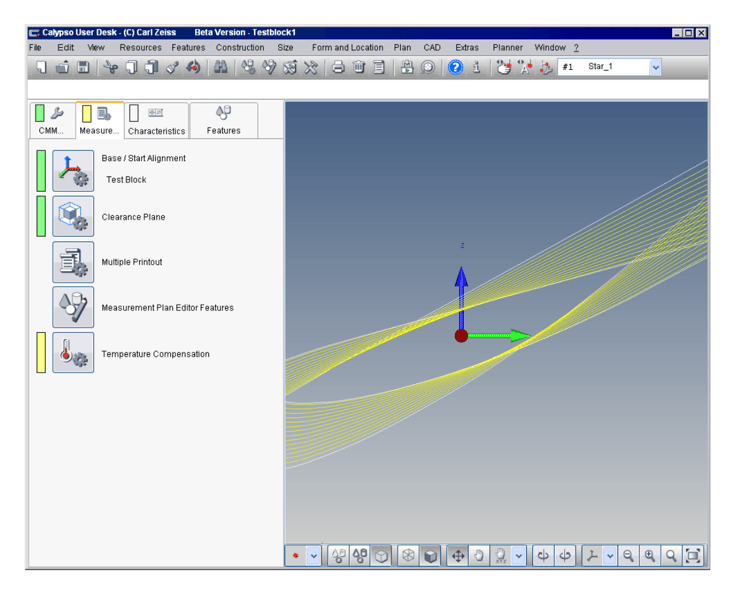Click the Multiple Printout icon
Screen dimensions: 737x600
tap(73, 262)
